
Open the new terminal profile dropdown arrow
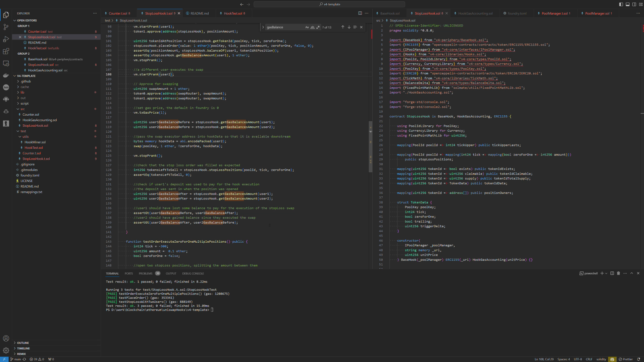coord(606,274)
